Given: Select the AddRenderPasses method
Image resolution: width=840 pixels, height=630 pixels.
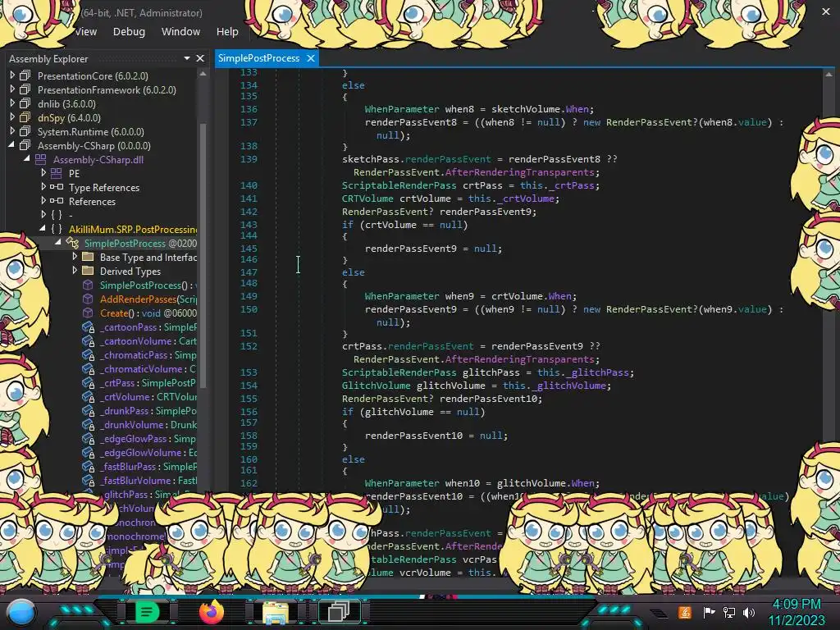Looking at the screenshot, I should [x=148, y=299].
